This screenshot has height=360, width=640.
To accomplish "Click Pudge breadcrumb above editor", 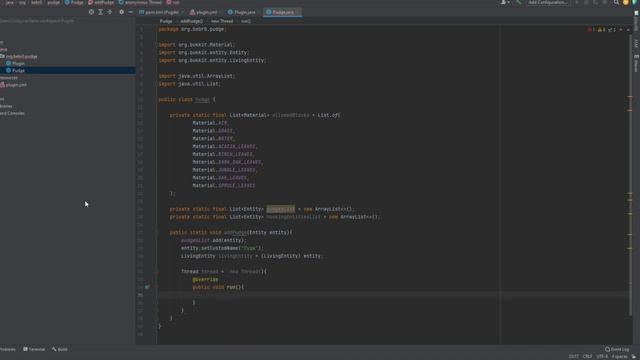I will click(x=166, y=21).
